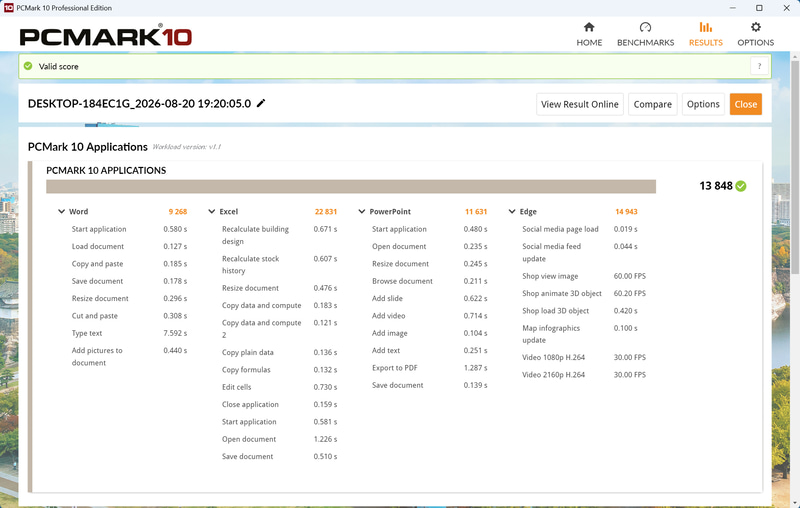800x508 pixels.
Task: Collapse the Edge section chevron
Action: (x=512, y=211)
